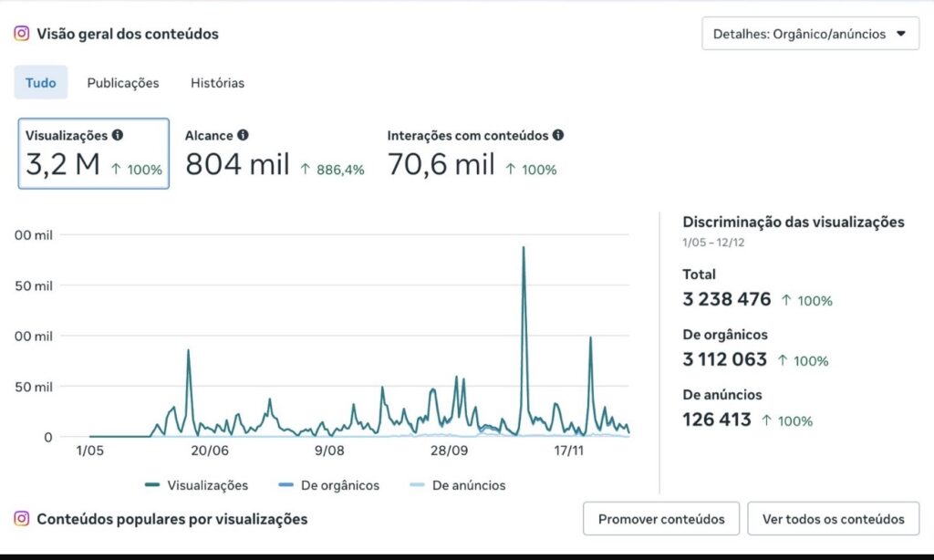Click the Promover conteúdos button
The width and height of the screenshot is (934, 560).
point(661,519)
